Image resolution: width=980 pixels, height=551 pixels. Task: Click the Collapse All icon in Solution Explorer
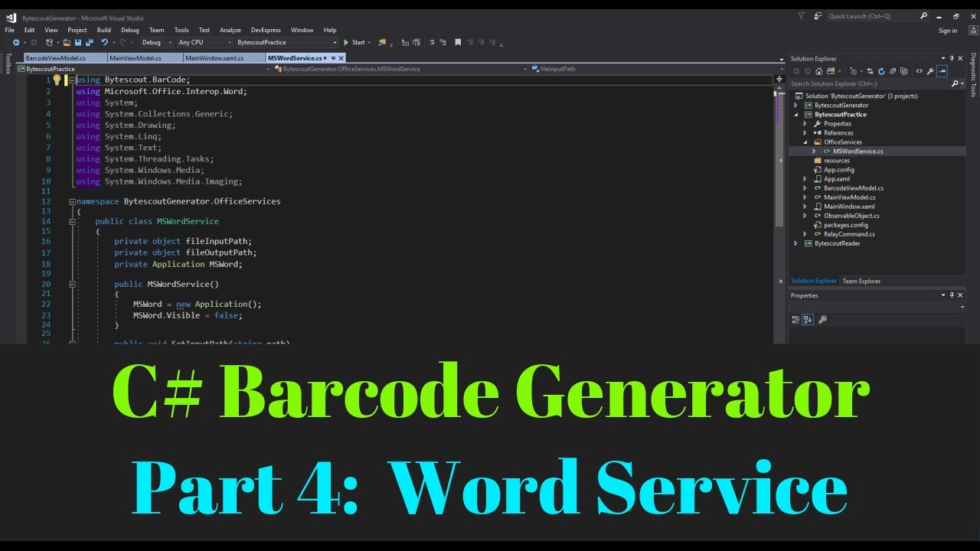click(x=892, y=71)
